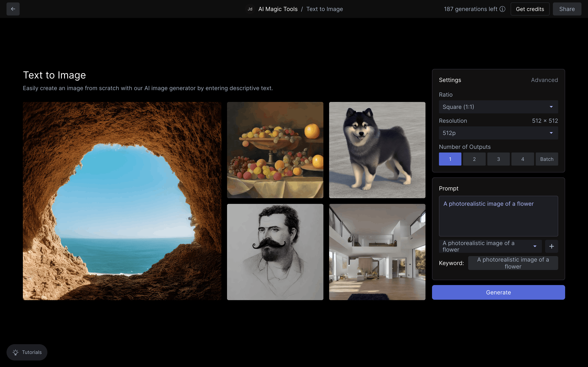Screen dimensions: 588x367
Task: Select 4 outputs option
Action: pyautogui.click(x=522, y=159)
